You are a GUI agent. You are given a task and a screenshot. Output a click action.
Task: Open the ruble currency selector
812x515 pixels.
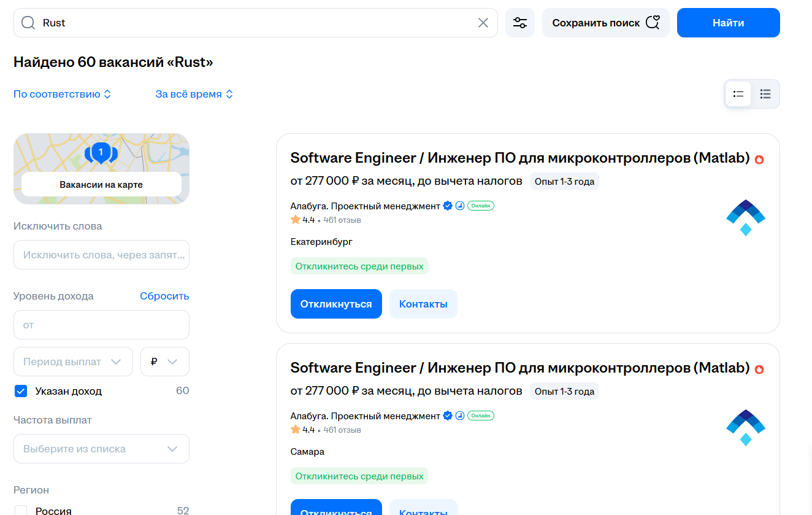[164, 362]
